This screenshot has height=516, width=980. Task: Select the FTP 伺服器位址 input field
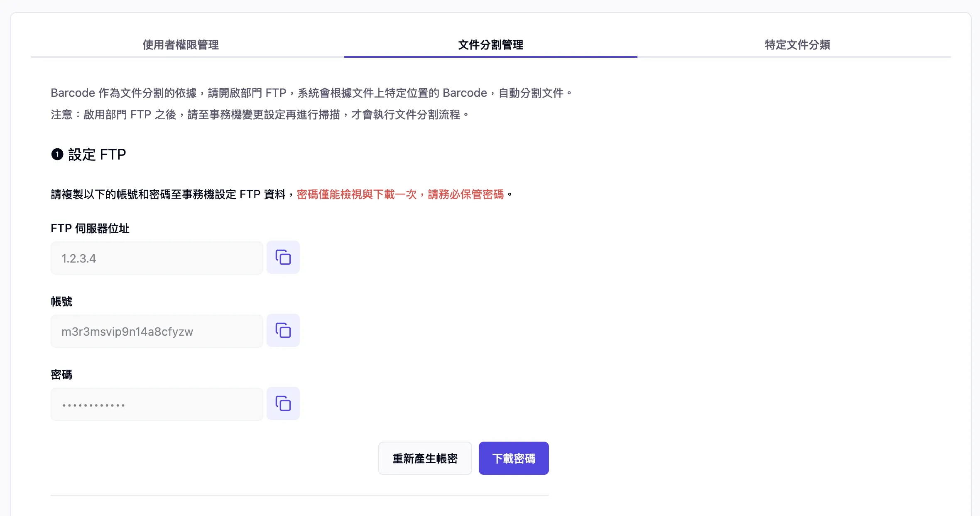157,258
